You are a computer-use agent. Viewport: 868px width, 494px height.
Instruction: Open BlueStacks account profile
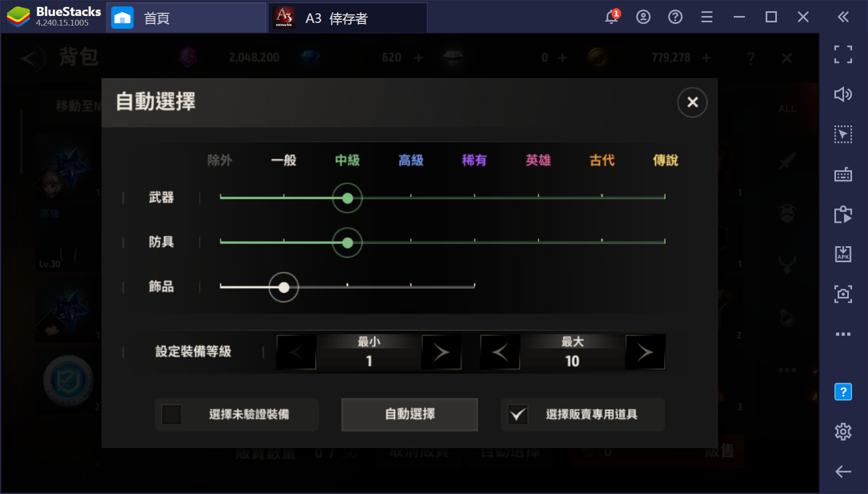(643, 17)
